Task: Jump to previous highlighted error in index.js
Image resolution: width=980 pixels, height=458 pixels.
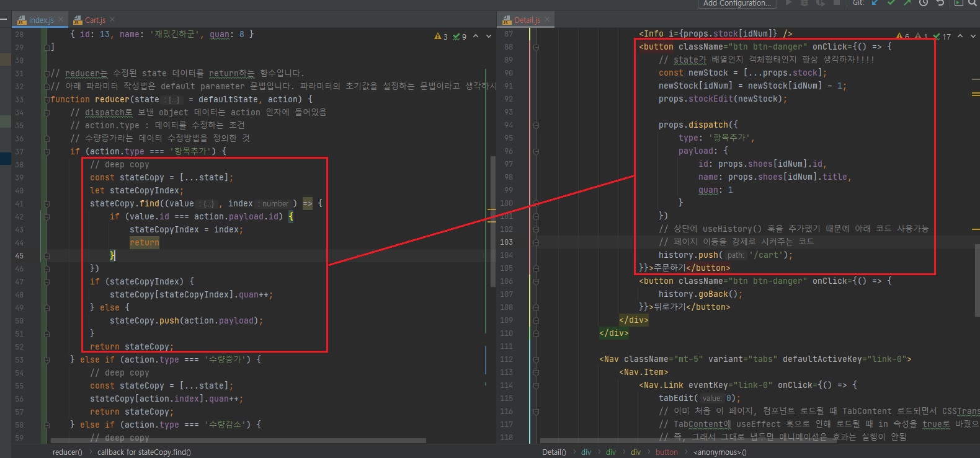Action: (476, 36)
